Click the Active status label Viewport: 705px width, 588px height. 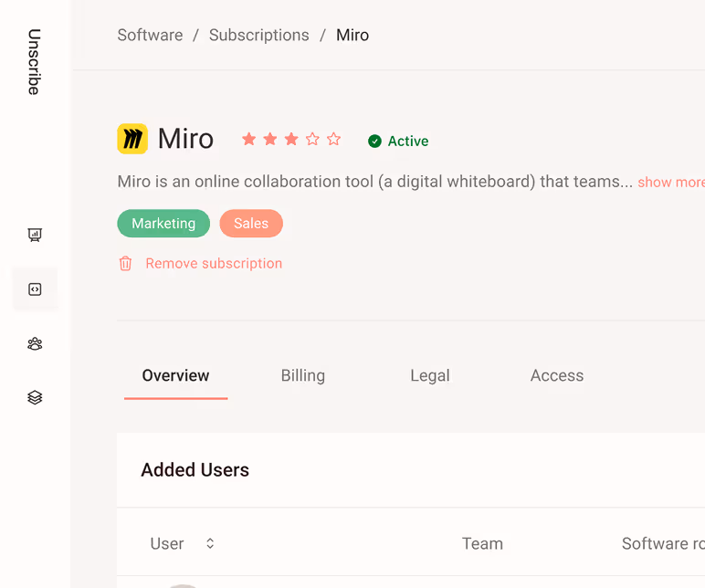(x=408, y=142)
